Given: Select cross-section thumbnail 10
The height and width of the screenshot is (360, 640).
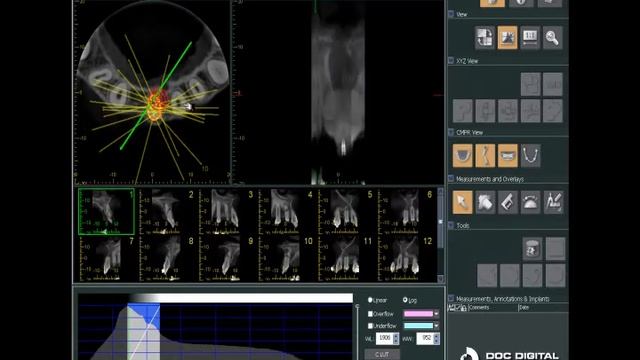Looking at the screenshot, I should click(286, 259).
